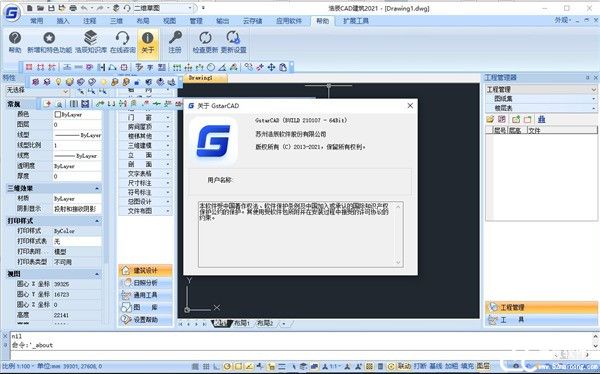This screenshot has height=374, width=600.
Task: Click the move cross-arrows icon in toolbar
Action: 271,67
